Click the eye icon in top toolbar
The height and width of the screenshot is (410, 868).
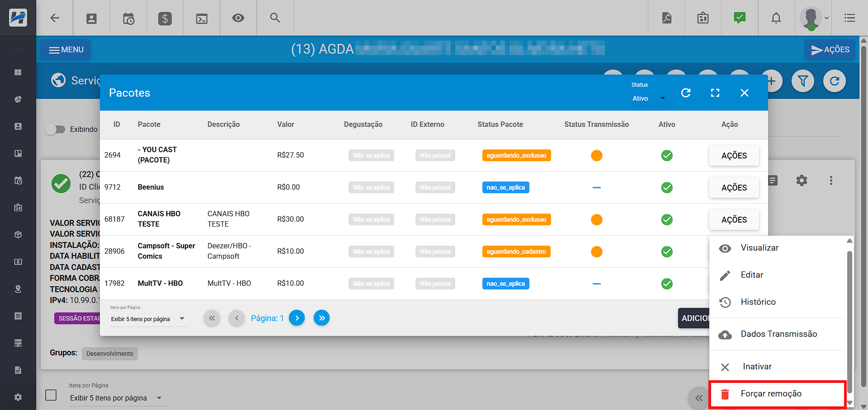pos(238,18)
